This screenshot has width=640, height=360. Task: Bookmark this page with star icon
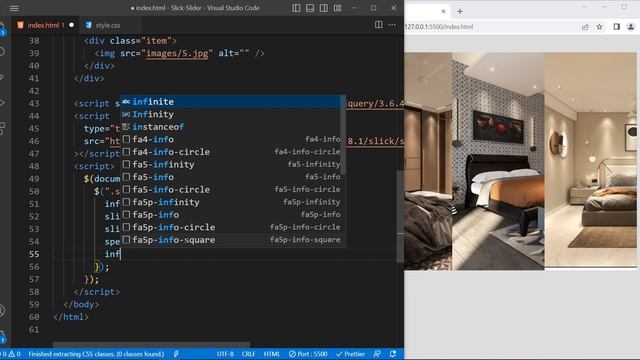pos(599,27)
